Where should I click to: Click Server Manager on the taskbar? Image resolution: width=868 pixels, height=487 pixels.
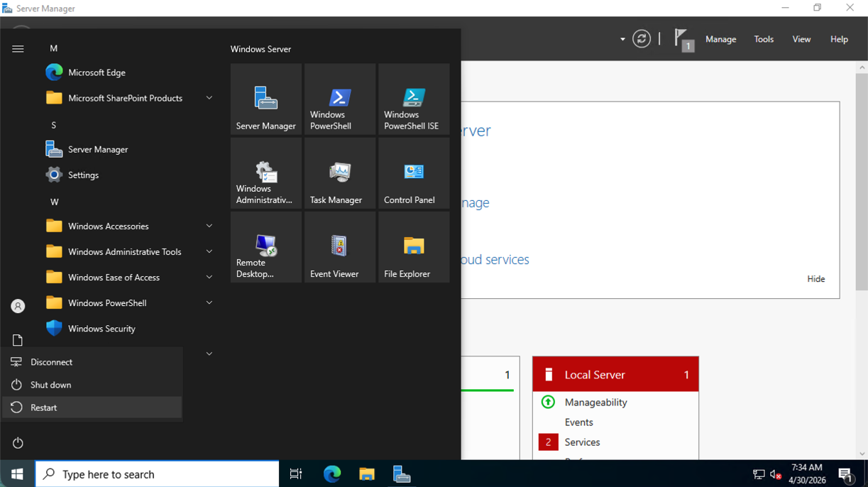click(402, 474)
